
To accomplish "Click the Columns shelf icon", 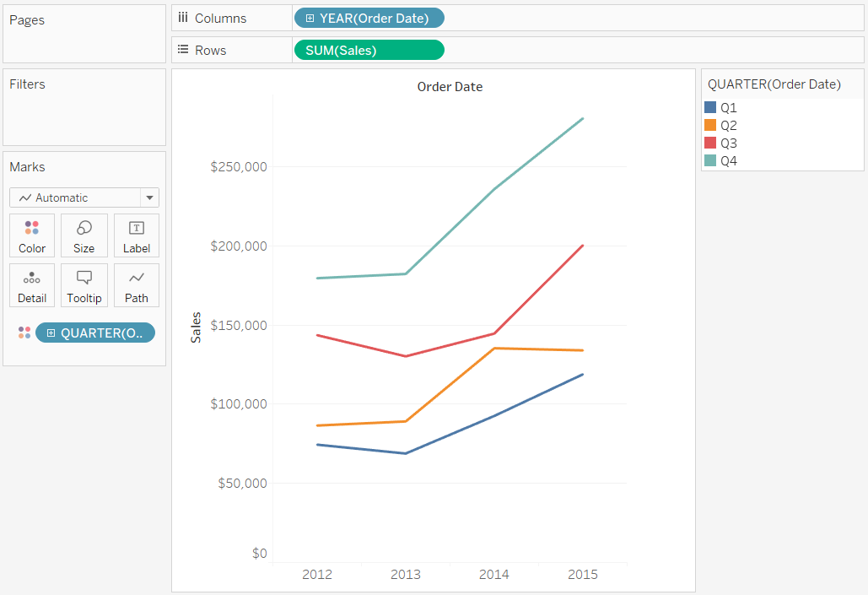I will (183, 18).
